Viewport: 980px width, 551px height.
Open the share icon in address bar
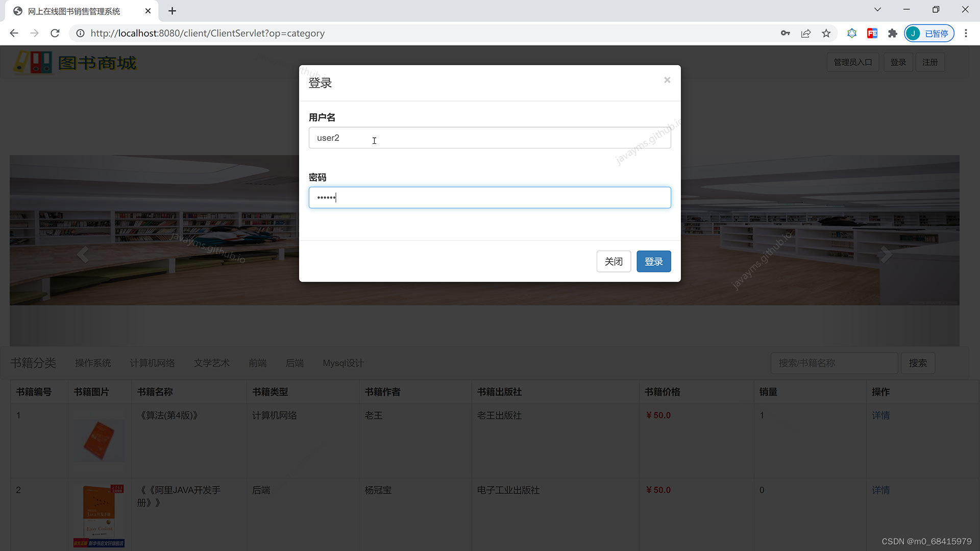click(x=806, y=33)
